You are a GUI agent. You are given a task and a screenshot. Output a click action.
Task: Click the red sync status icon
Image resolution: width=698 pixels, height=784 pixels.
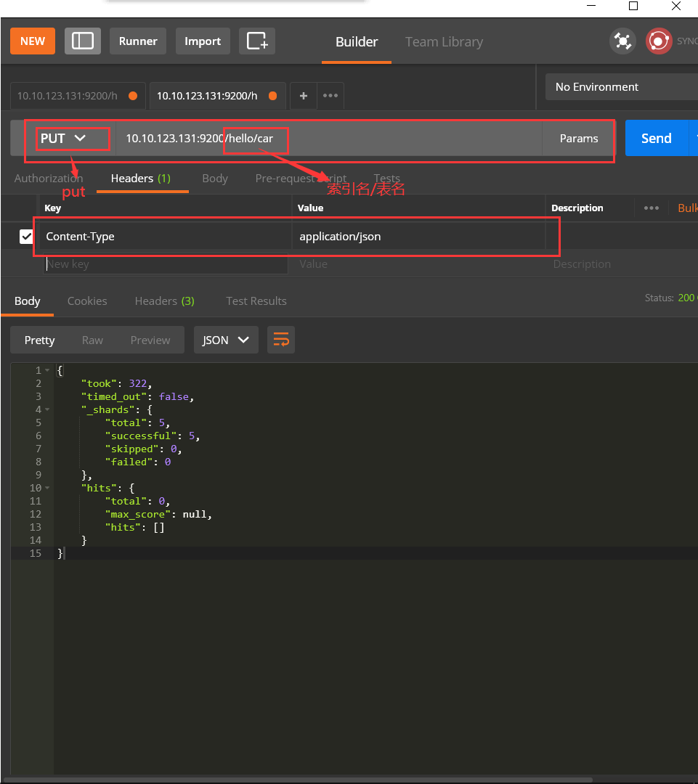click(659, 41)
